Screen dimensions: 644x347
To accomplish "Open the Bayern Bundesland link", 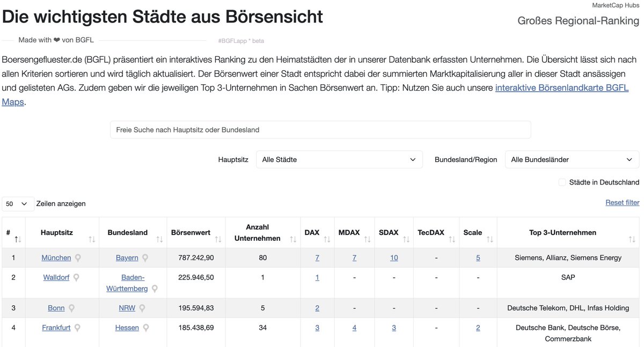I will (x=127, y=258).
